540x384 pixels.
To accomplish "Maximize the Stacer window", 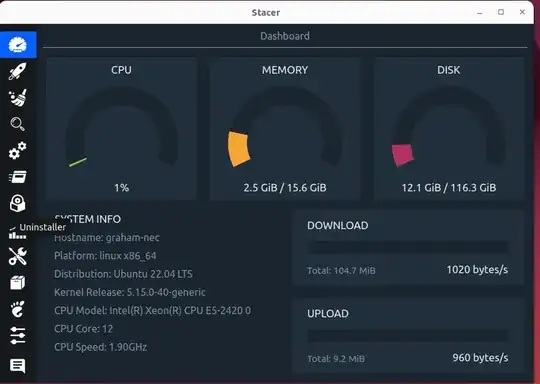I will pos(501,12).
